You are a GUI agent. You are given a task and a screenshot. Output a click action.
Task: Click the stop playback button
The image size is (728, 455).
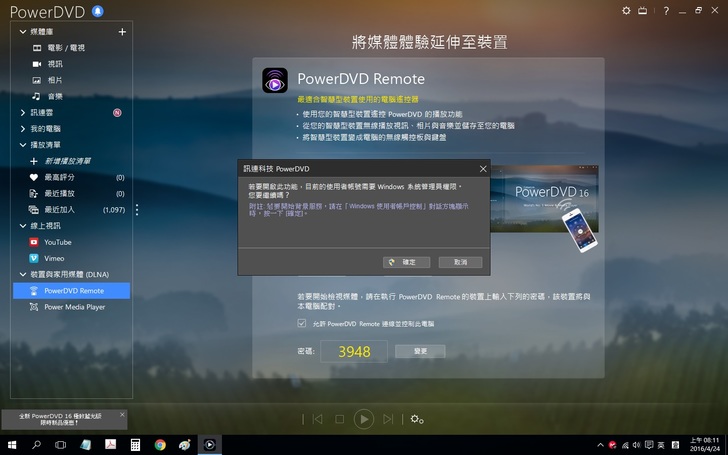340,419
